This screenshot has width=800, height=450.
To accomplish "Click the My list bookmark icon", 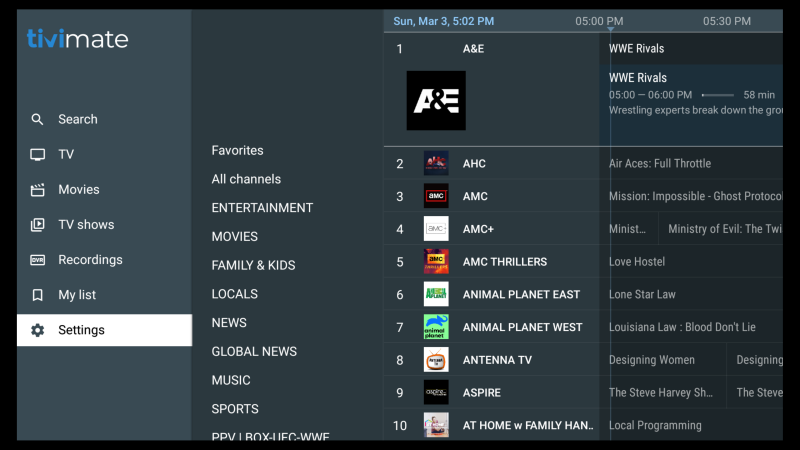I will (x=37, y=295).
